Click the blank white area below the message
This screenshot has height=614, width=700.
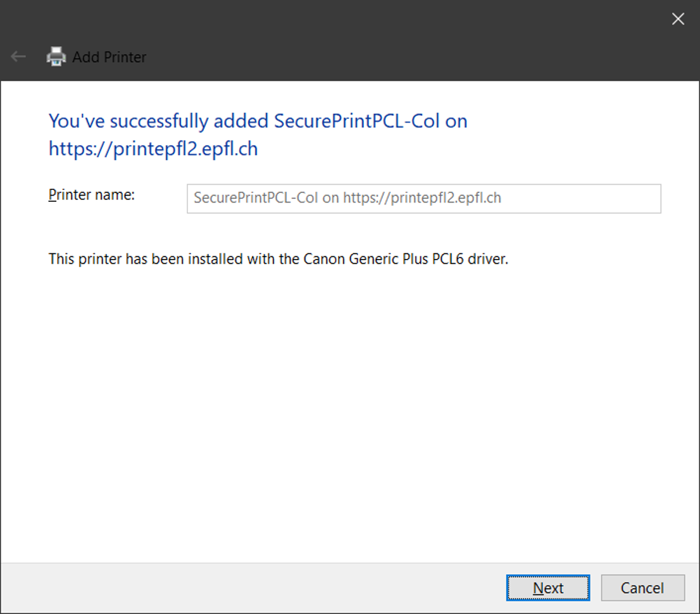click(348, 411)
